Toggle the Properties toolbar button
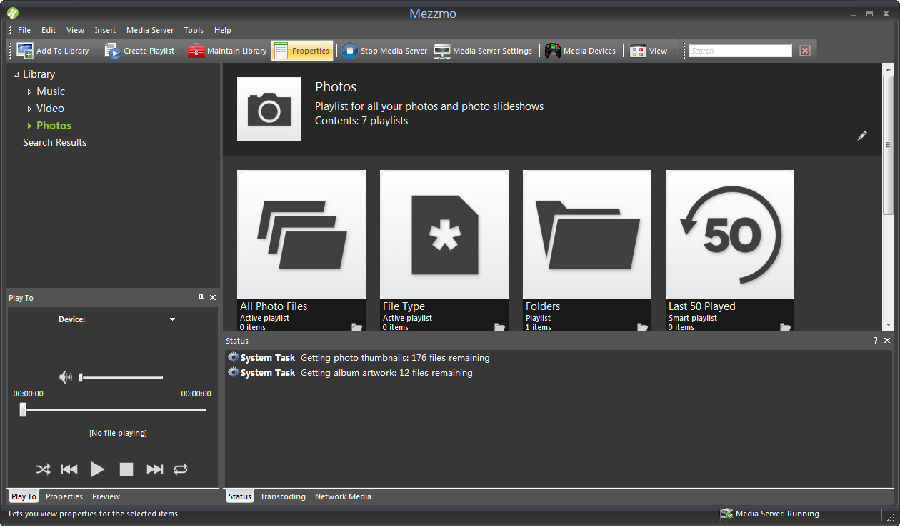Image resolution: width=900 pixels, height=526 pixels. tap(301, 51)
